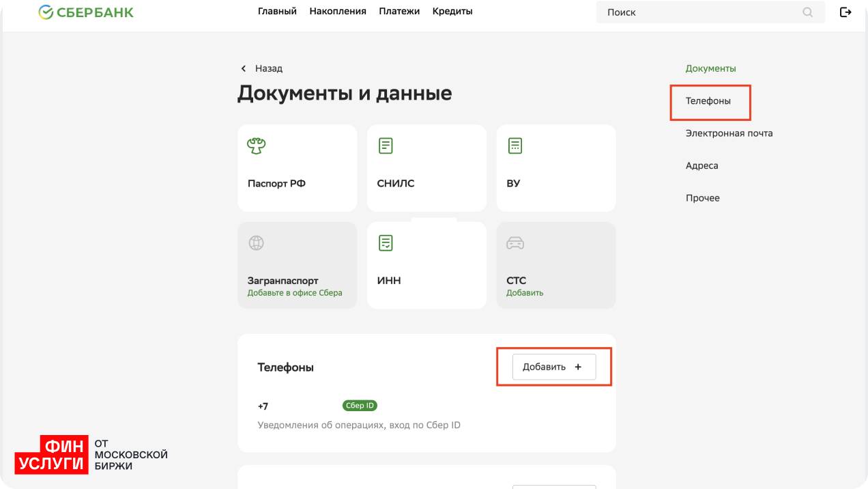Click the Добавить link under СТС

point(525,293)
